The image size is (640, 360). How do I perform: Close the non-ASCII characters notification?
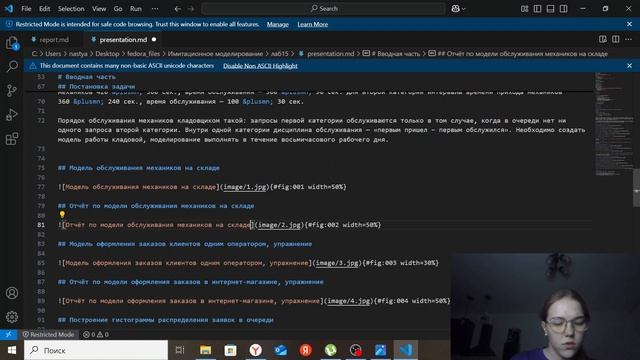(629, 66)
